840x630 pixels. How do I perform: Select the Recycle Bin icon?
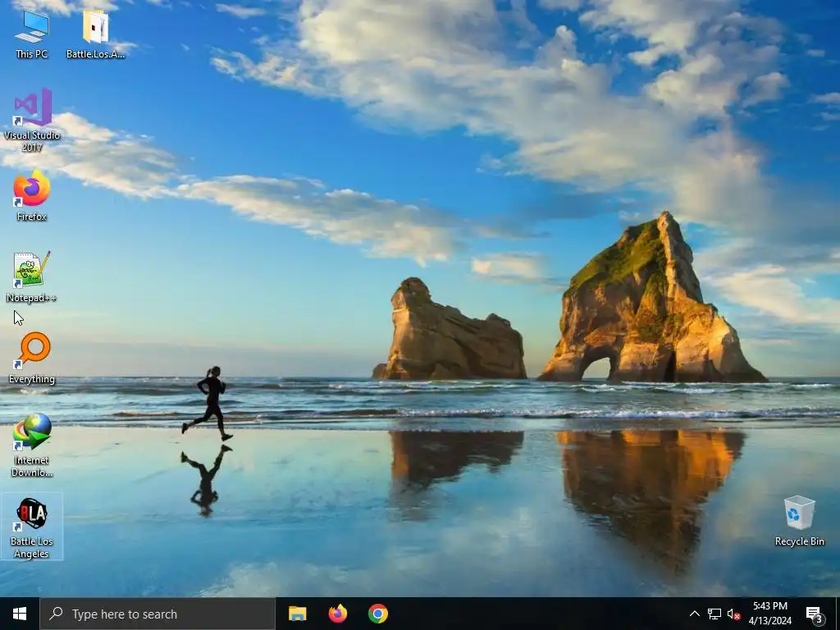point(799,521)
